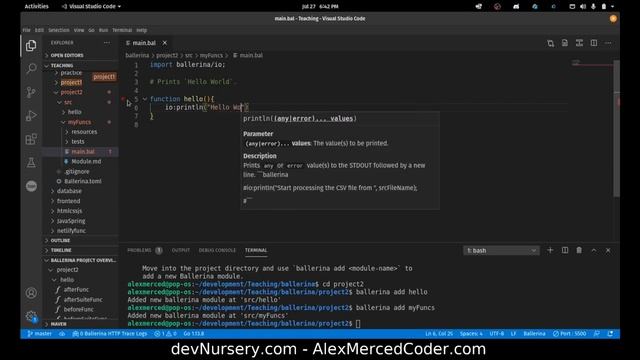Open Ballerina.toml file
The width and height of the screenshot is (640, 360).
[x=83, y=181]
